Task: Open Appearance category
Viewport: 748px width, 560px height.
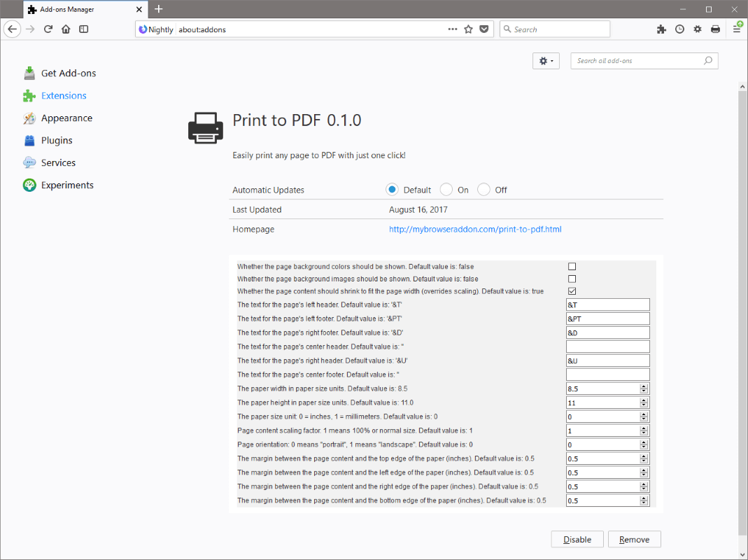Action: point(57,118)
